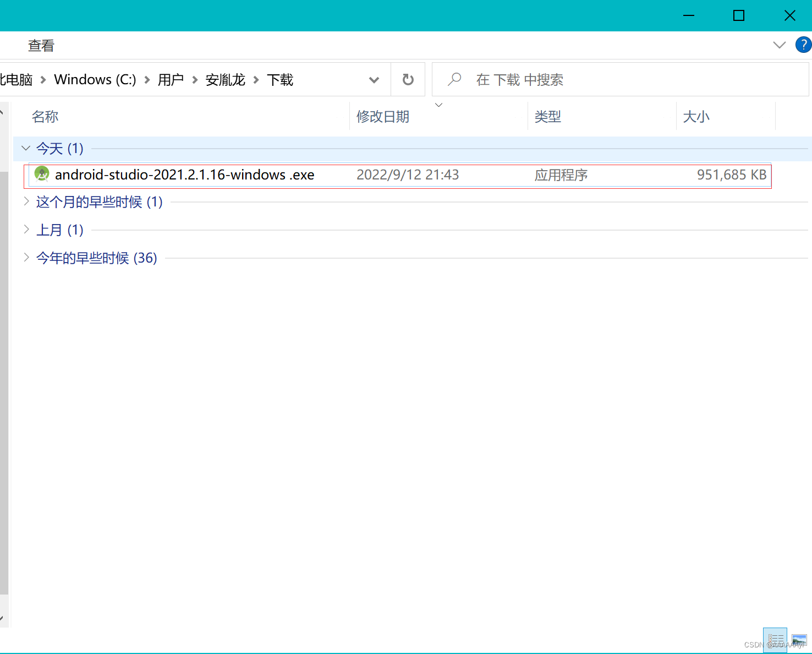Screen dimensions: 812x654
Task: Open the address bar history dropdown
Action: point(374,80)
